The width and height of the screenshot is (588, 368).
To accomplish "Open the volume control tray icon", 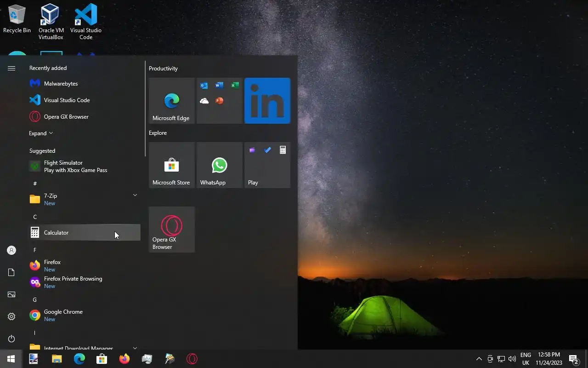I will (x=512, y=359).
